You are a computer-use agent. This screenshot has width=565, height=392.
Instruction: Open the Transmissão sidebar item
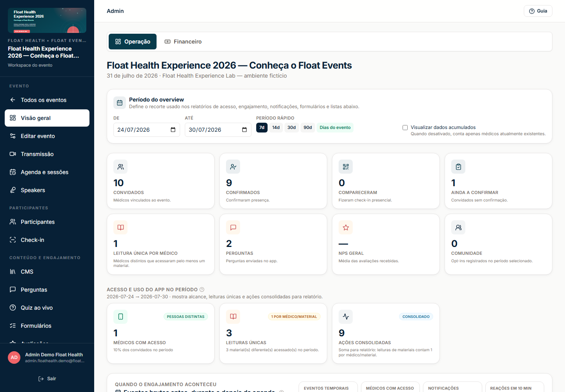click(47, 154)
